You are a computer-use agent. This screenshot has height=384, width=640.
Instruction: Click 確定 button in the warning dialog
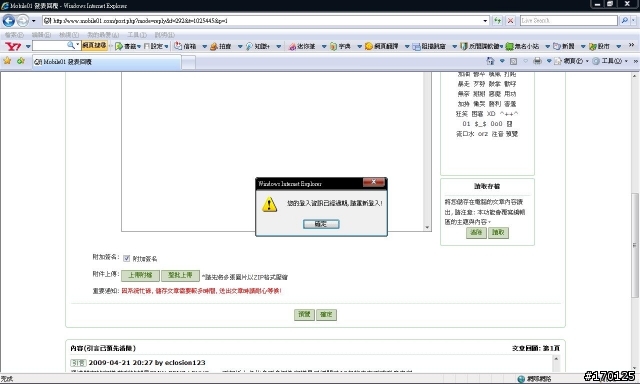click(321, 224)
